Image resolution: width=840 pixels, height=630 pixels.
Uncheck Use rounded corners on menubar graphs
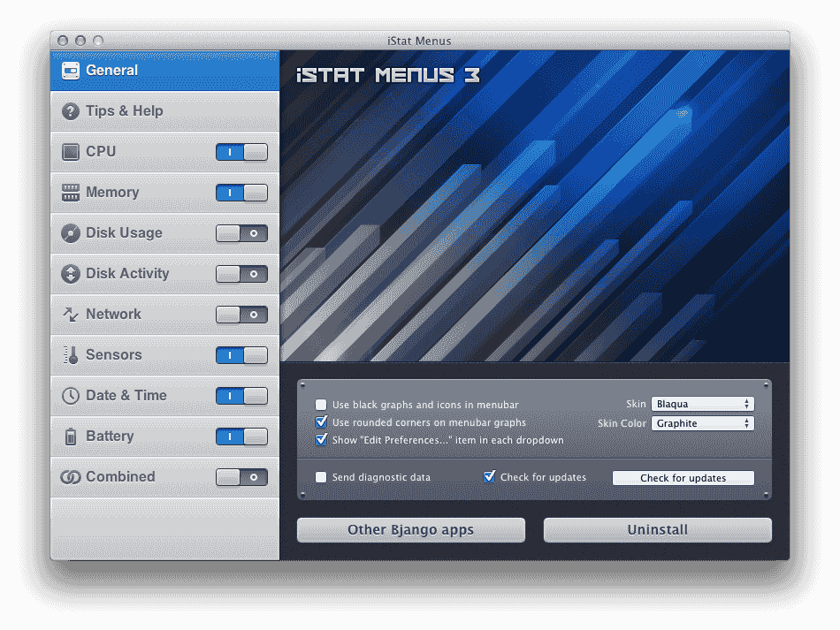click(321, 421)
